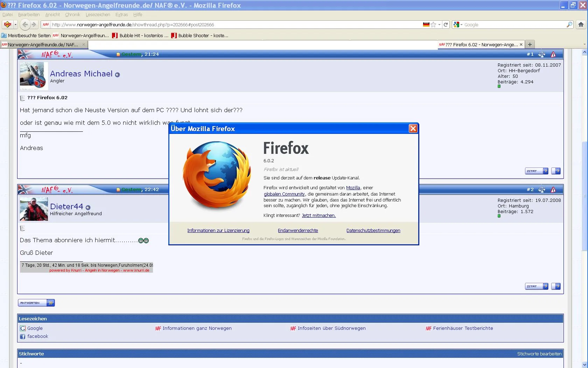Open the Endanwenderrechte link

click(x=298, y=231)
